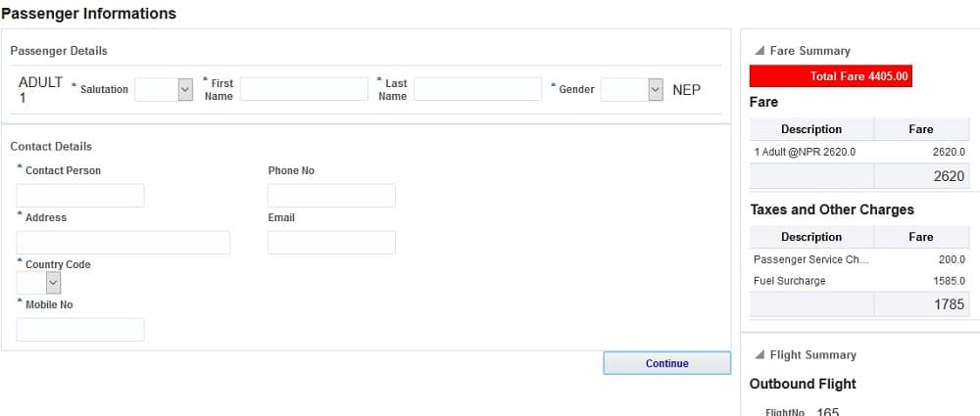Collapse the Fare Summary triangle icon
The image size is (980, 416).
tap(759, 51)
